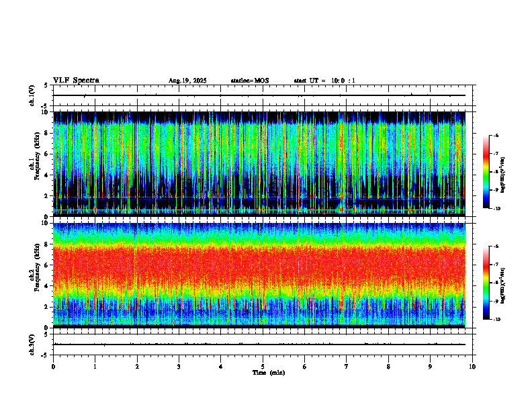This screenshot has height=411, width=532.
Task: Click the "6" minute time axis tick
Action: (305, 367)
